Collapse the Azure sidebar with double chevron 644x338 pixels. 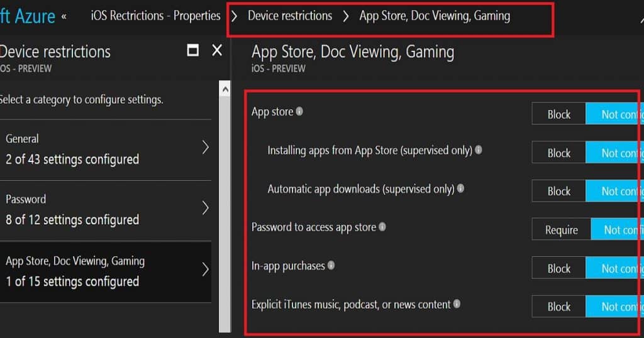[64, 16]
